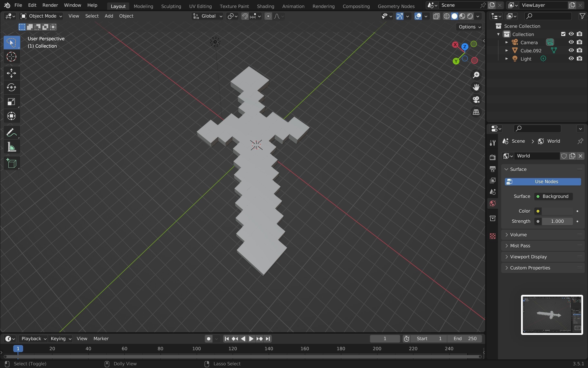Switch to rendered viewport shading

point(470,16)
